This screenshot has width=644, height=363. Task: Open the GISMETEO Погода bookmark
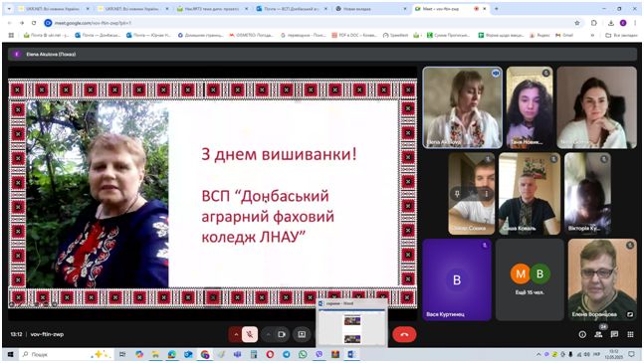(251, 35)
